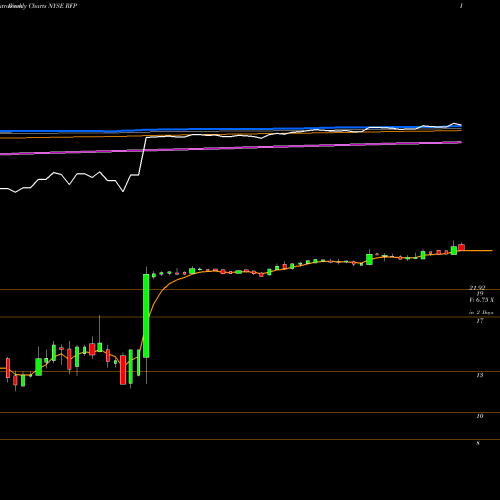Click the 10 price axis label
This screenshot has height=500, width=500.
pyautogui.click(x=480, y=416)
